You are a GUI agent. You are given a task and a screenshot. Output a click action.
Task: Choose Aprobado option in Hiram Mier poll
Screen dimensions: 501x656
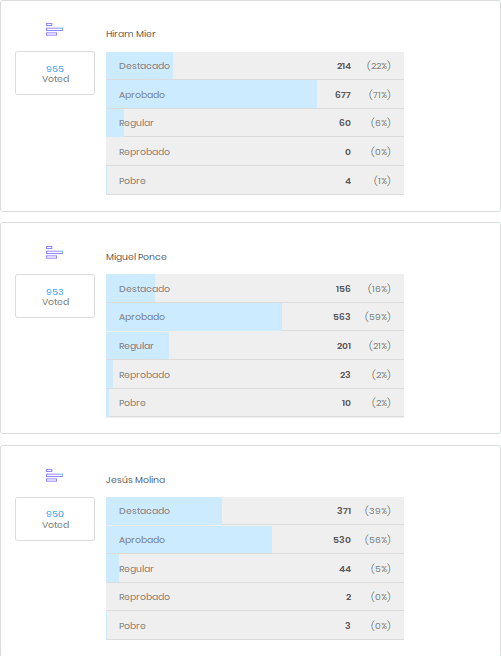[x=255, y=95]
